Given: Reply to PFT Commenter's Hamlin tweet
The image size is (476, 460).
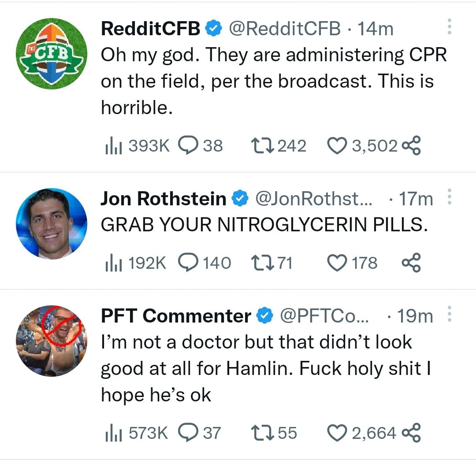Looking at the screenshot, I should [190, 433].
